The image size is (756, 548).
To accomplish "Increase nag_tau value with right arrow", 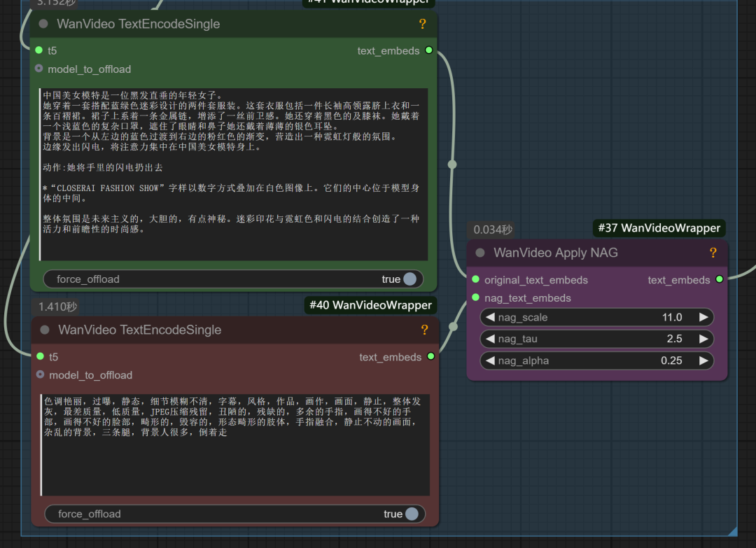I will pyautogui.click(x=703, y=339).
